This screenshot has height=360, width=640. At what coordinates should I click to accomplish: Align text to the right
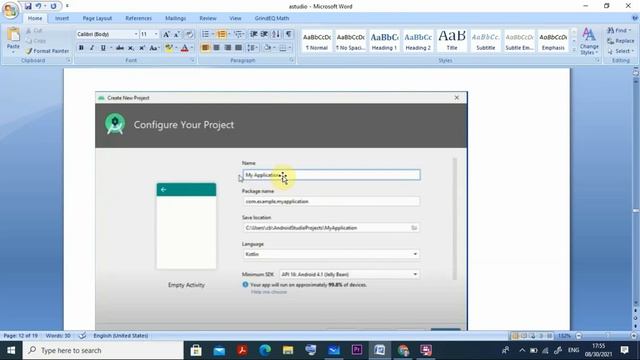227,48
